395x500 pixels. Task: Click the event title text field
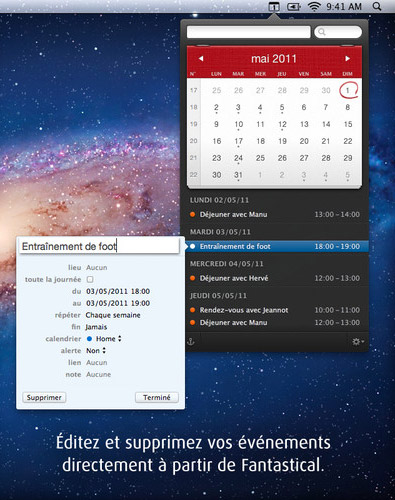(99, 246)
